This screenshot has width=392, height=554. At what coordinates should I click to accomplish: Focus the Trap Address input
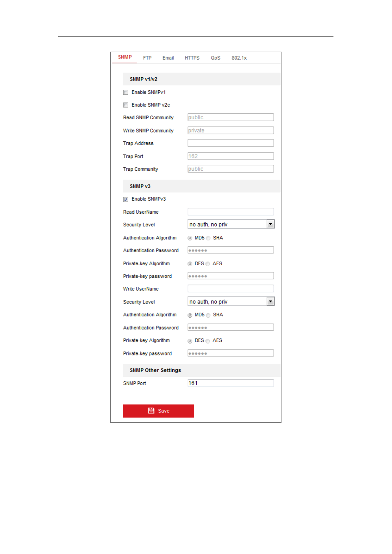231,143
